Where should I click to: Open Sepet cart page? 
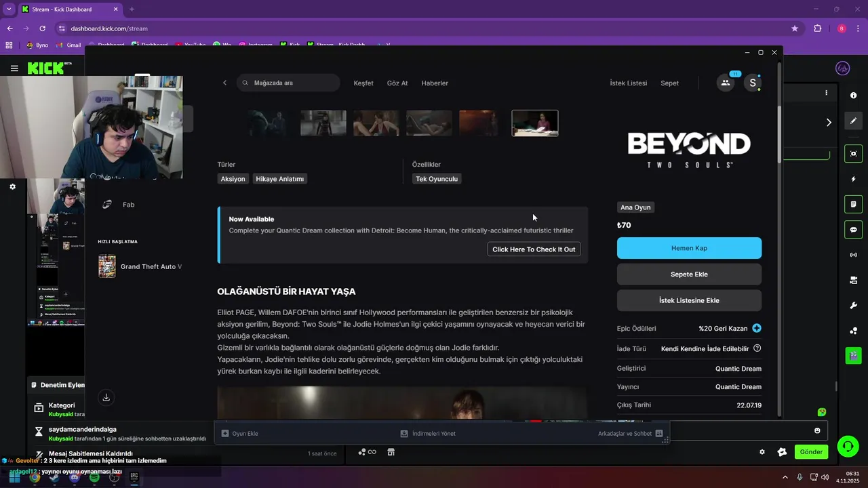(x=670, y=83)
